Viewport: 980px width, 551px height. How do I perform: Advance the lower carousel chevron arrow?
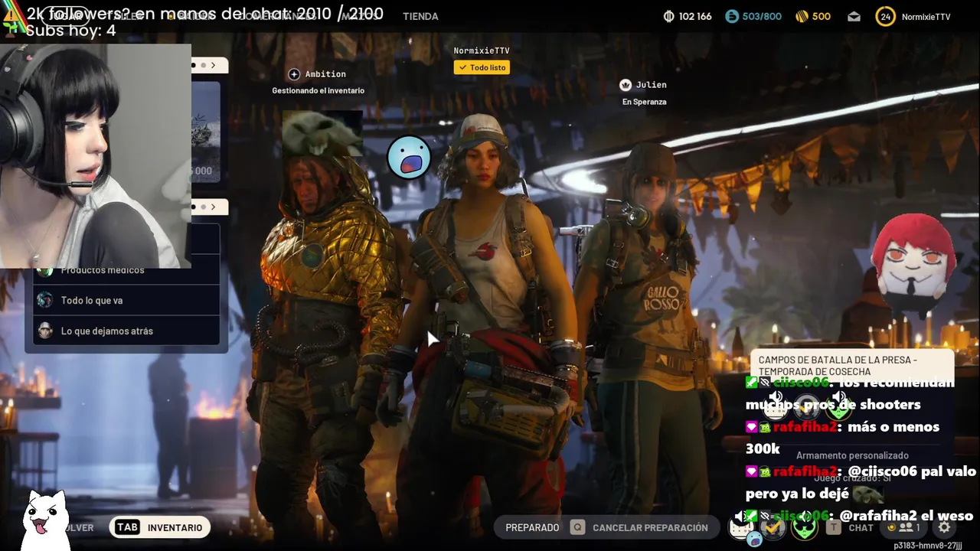click(x=213, y=207)
